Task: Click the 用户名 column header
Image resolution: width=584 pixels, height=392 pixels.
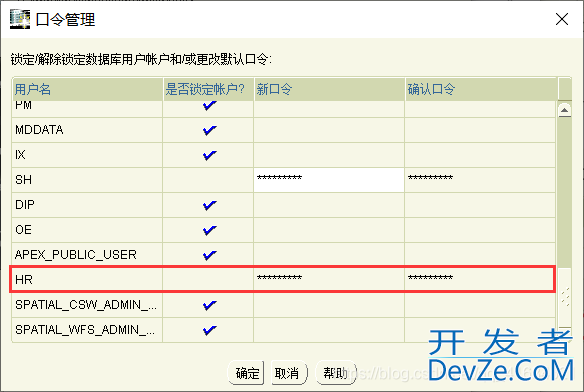Action: 87,89
